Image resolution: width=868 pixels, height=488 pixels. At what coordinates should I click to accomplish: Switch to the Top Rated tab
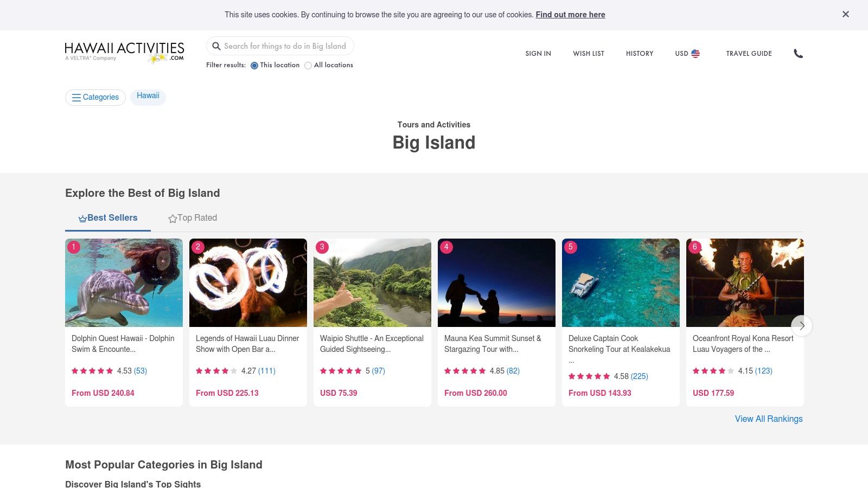193,218
